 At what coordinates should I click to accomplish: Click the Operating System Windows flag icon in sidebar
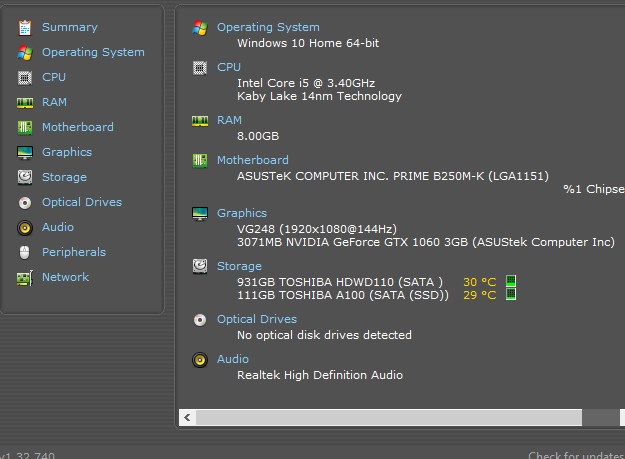click(x=25, y=53)
